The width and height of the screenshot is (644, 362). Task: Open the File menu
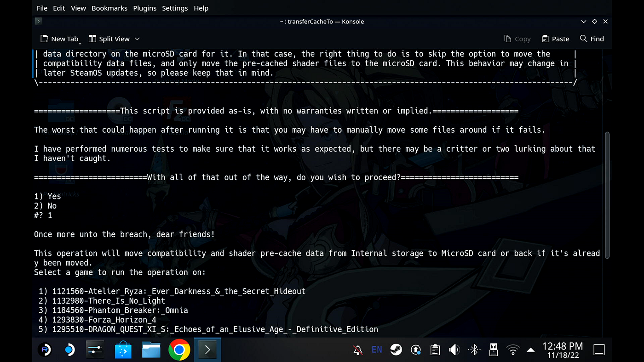click(x=42, y=8)
